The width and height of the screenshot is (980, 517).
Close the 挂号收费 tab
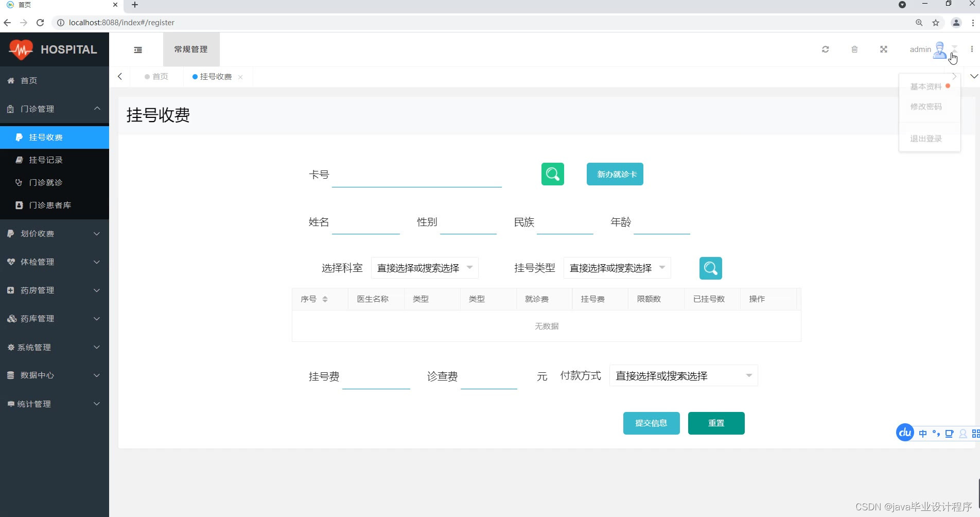[x=240, y=77]
